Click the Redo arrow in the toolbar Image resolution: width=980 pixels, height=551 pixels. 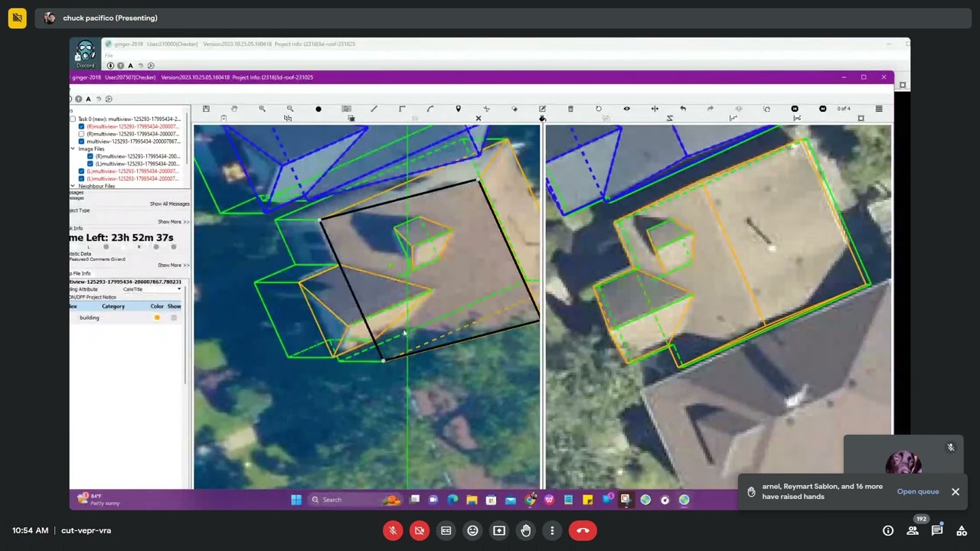click(710, 109)
